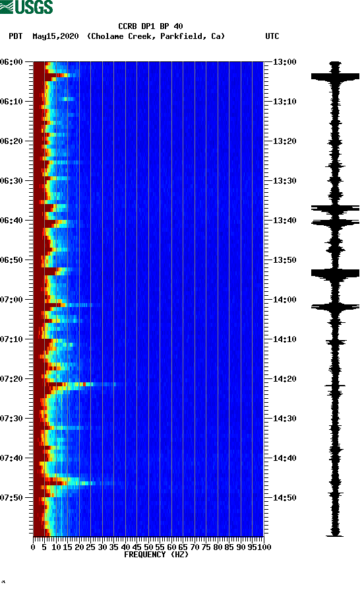Click the 06:10 PDT time label
The width and height of the screenshot is (364, 589).
[x=11, y=102]
